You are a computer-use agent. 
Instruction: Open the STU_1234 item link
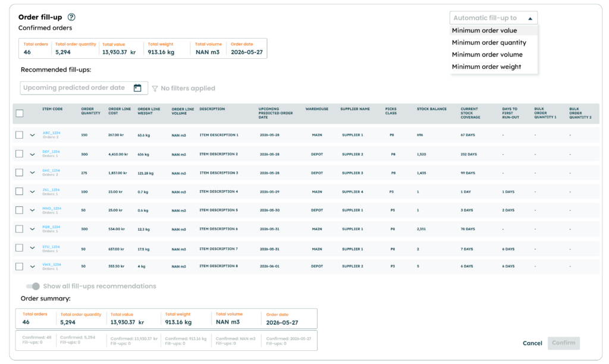(x=51, y=247)
